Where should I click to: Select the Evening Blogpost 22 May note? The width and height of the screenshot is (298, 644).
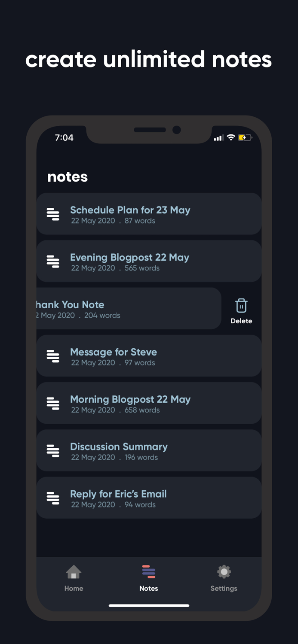(x=149, y=261)
